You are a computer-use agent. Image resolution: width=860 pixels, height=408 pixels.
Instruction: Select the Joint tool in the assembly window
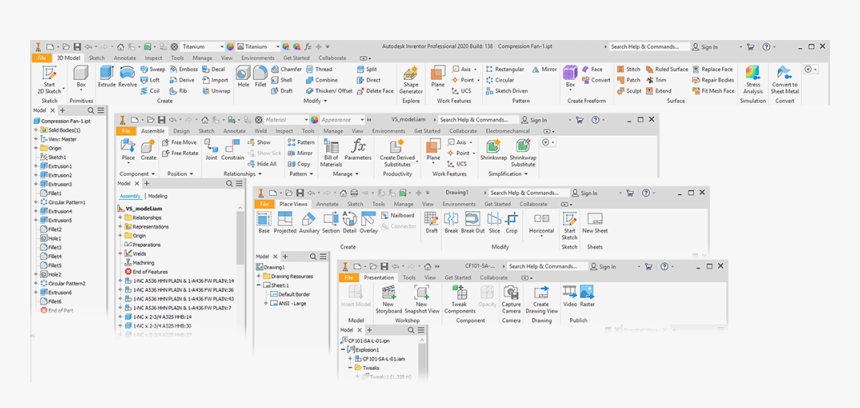211,150
